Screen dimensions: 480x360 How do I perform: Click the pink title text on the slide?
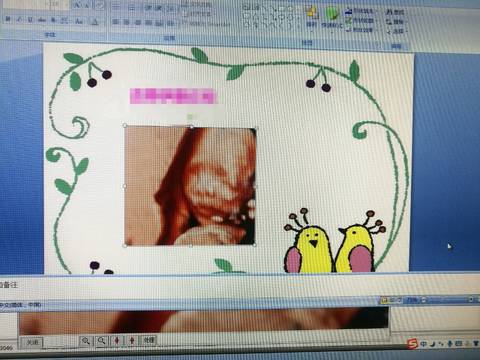[173, 96]
